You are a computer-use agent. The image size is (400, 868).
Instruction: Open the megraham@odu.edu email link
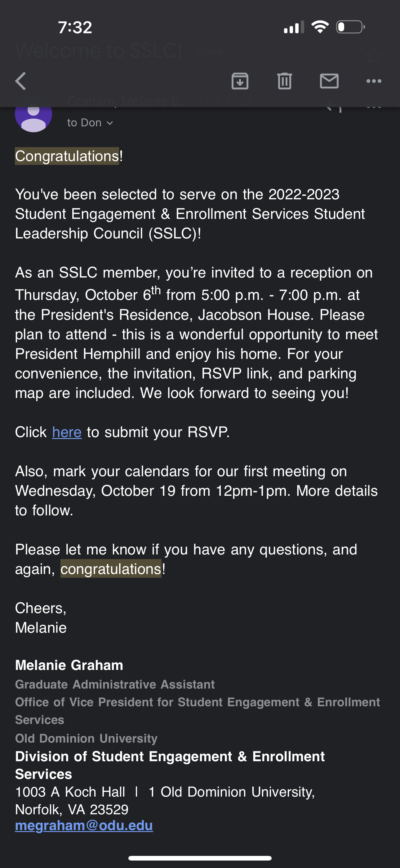pyautogui.click(x=84, y=825)
